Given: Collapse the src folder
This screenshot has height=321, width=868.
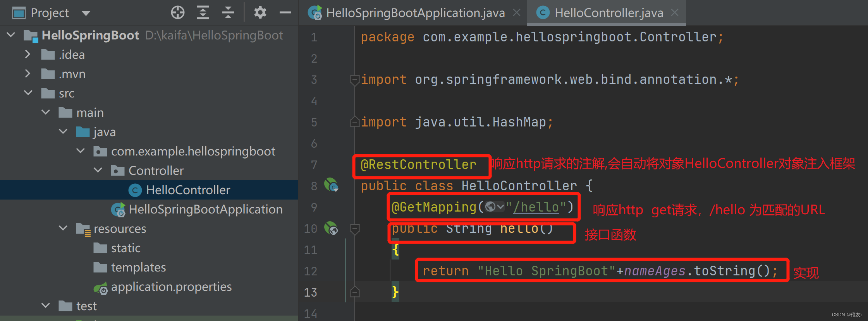Looking at the screenshot, I should (28, 93).
